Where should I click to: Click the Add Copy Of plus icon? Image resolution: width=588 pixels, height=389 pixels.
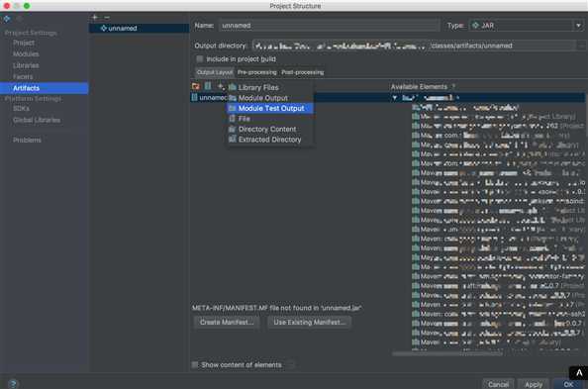click(221, 87)
